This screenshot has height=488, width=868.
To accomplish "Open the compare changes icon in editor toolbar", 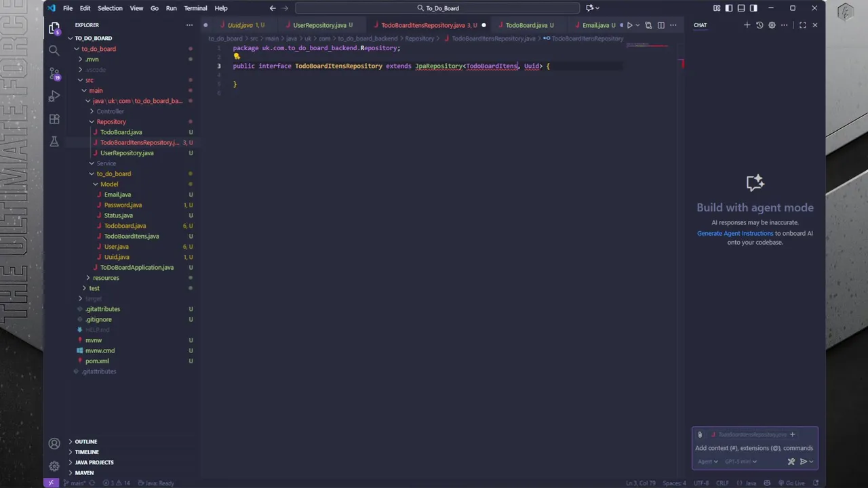I will (648, 25).
